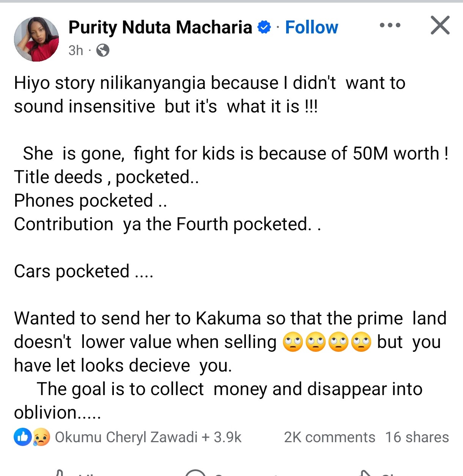
Task: Follow Purity Nduta Macharia
Action: point(311,27)
